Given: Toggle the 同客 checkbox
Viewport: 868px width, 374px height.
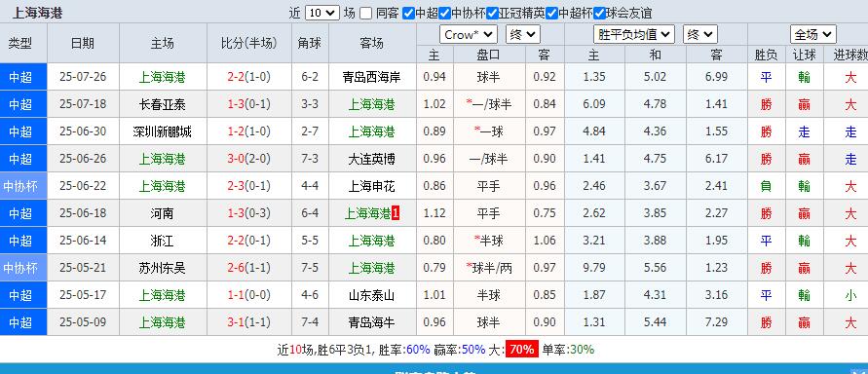Looking at the screenshot, I should [366, 14].
